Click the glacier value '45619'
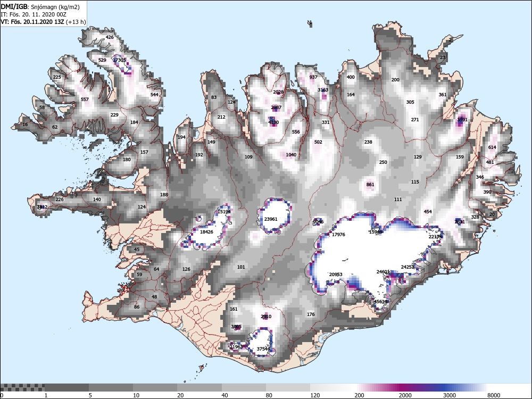The width and height of the screenshot is (532, 399). tap(380, 302)
